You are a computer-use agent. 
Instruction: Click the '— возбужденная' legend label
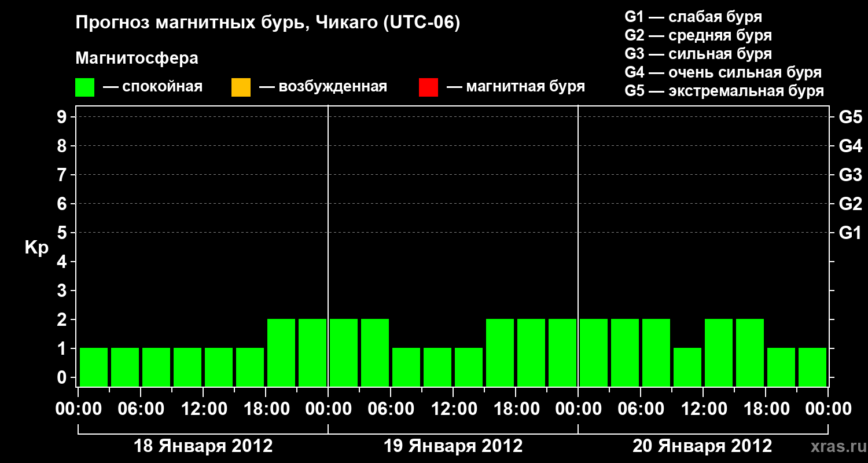pos(323,87)
